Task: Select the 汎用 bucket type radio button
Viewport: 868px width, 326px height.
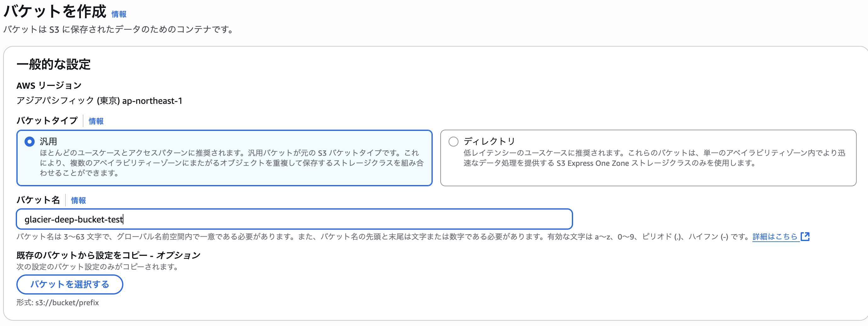Action: point(30,142)
